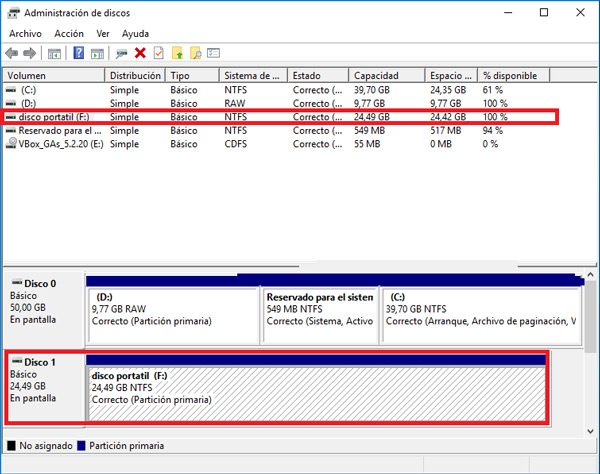This screenshot has width=600, height=474.
Task: Click the settings list toolbar icon
Action: pyautogui.click(x=213, y=53)
